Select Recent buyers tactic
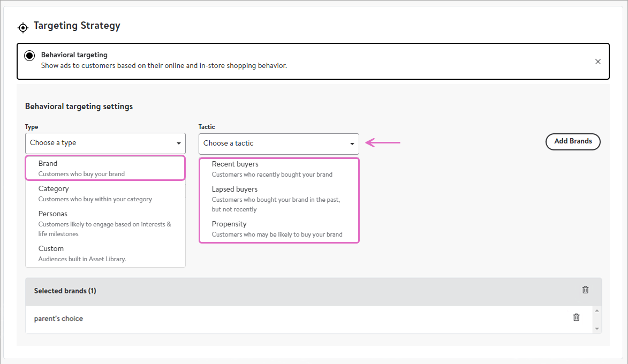 [278, 169]
